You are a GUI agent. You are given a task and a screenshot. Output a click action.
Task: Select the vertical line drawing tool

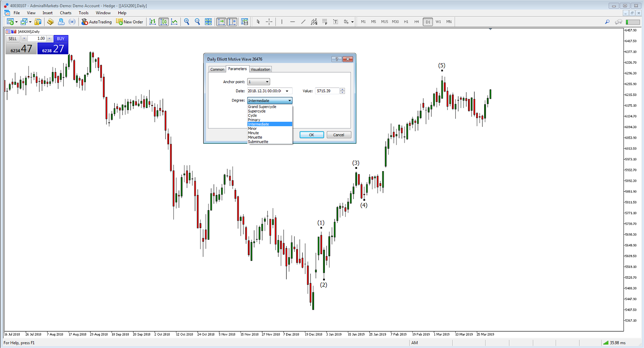282,22
